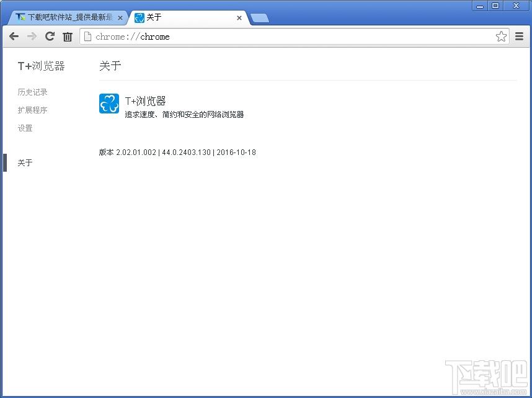Viewport: 532px width, 398px height.
Task: Close the browser window
Action: point(516,6)
